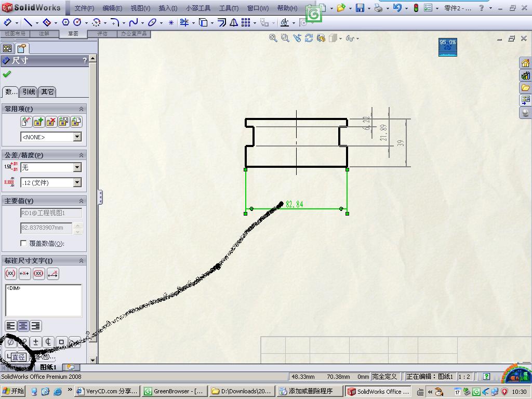Accept dimension with green checkmark
532x399 pixels.
point(6,74)
